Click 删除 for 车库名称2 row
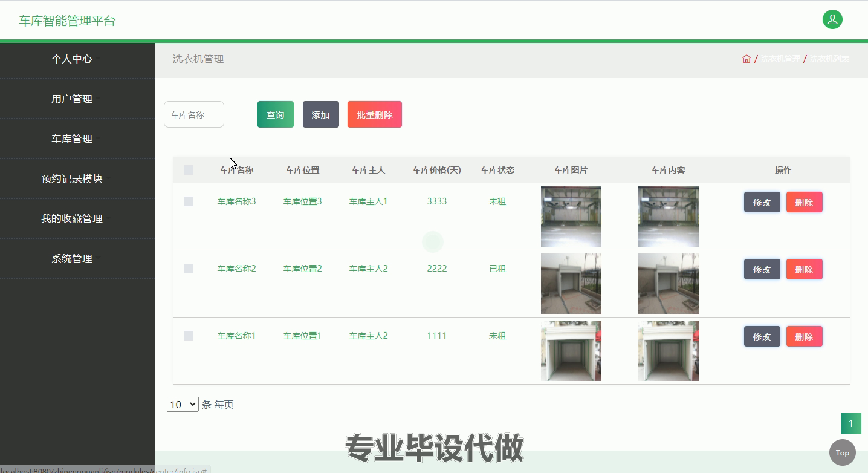 [805, 269]
